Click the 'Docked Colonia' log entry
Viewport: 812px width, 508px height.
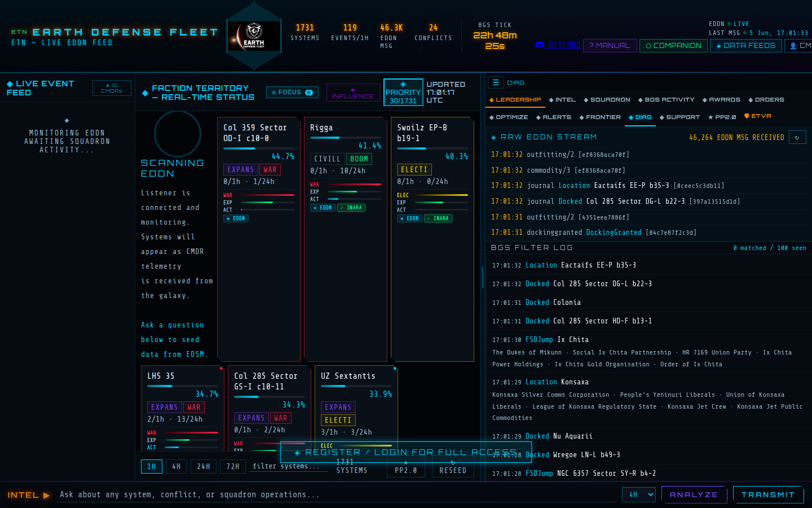(648, 303)
